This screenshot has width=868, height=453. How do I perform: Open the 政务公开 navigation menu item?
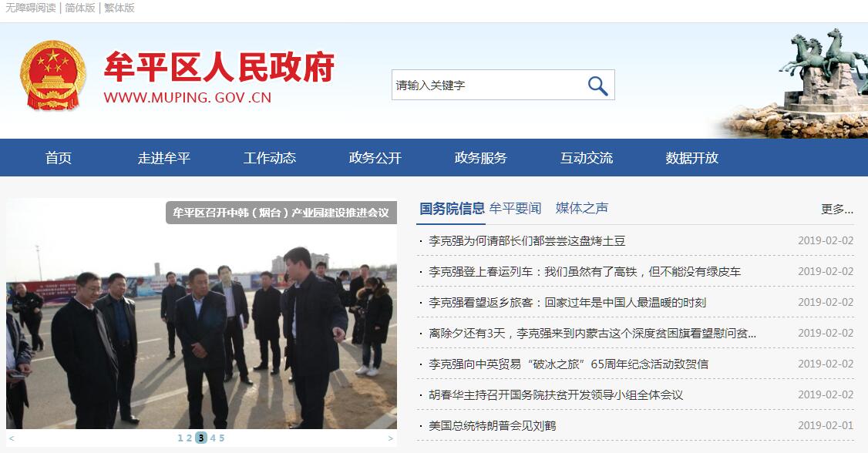coord(375,158)
